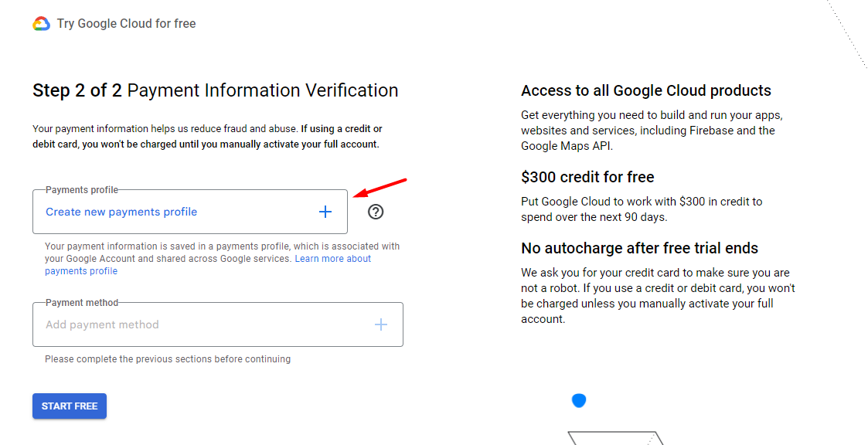Click No autocharge after free trial ends heading
The width and height of the screenshot is (868, 445).
coord(639,248)
